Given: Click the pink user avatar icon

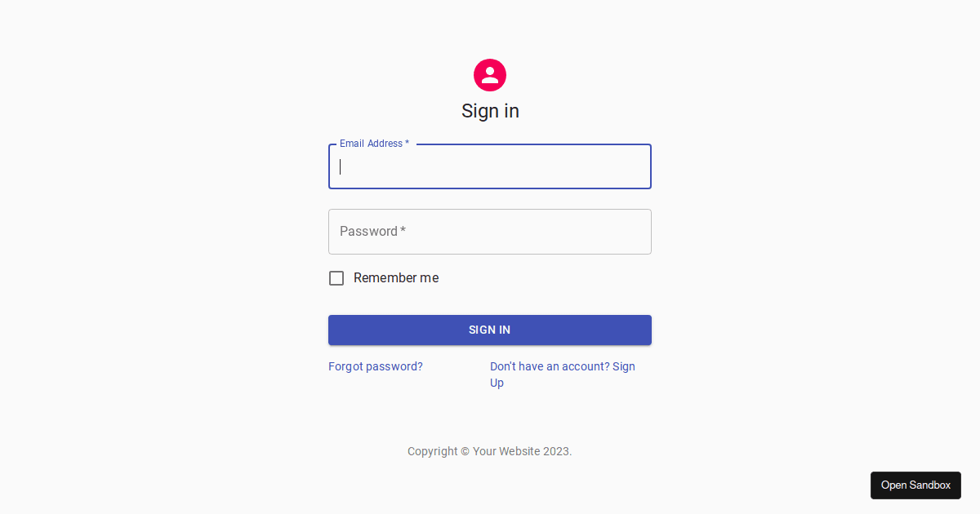Looking at the screenshot, I should pyautogui.click(x=490, y=75).
